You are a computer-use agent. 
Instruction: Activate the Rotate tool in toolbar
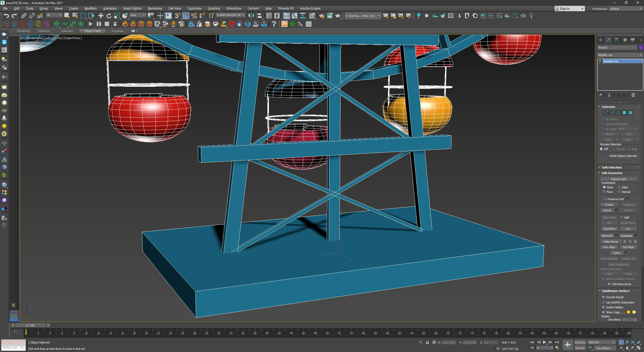pyautogui.click(x=109, y=16)
